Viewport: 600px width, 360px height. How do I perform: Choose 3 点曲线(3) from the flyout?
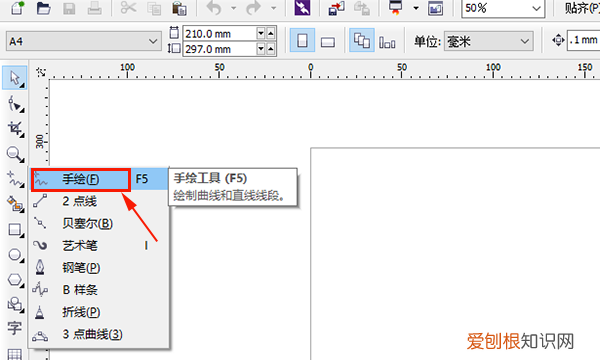pos(99,334)
